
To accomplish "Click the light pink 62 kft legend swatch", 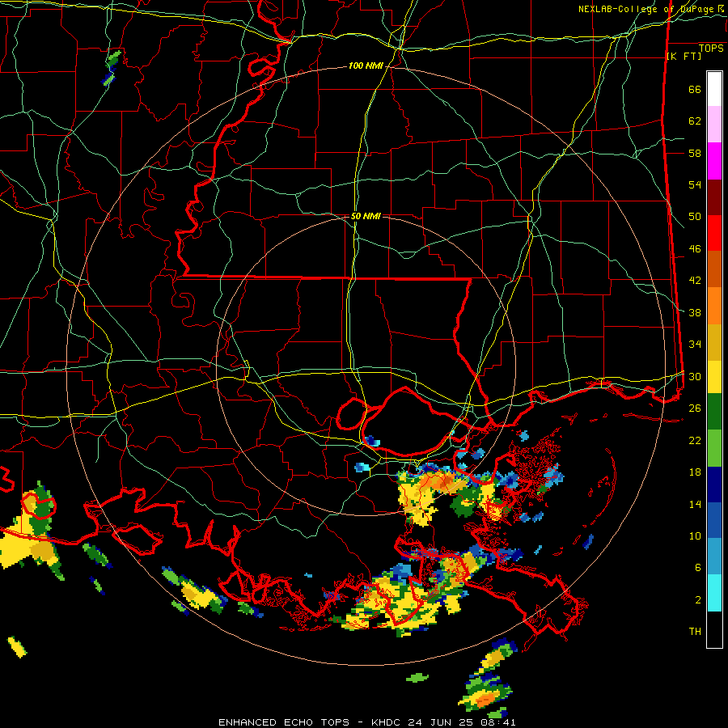I will point(714,124).
